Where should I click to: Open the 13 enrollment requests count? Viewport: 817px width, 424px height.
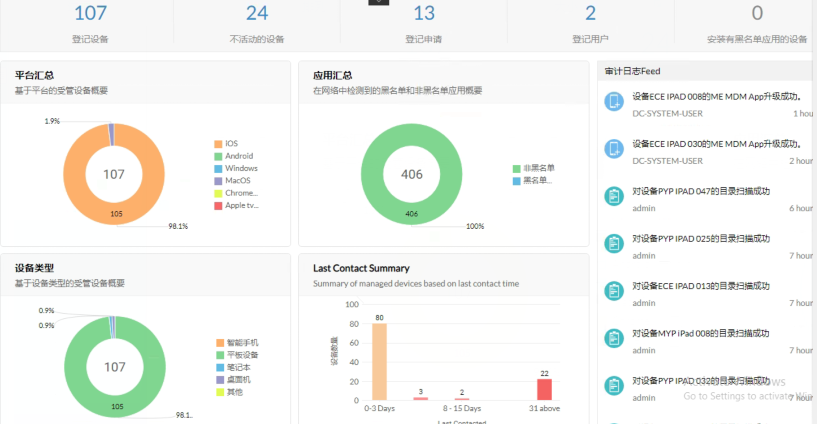click(x=424, y=14)
